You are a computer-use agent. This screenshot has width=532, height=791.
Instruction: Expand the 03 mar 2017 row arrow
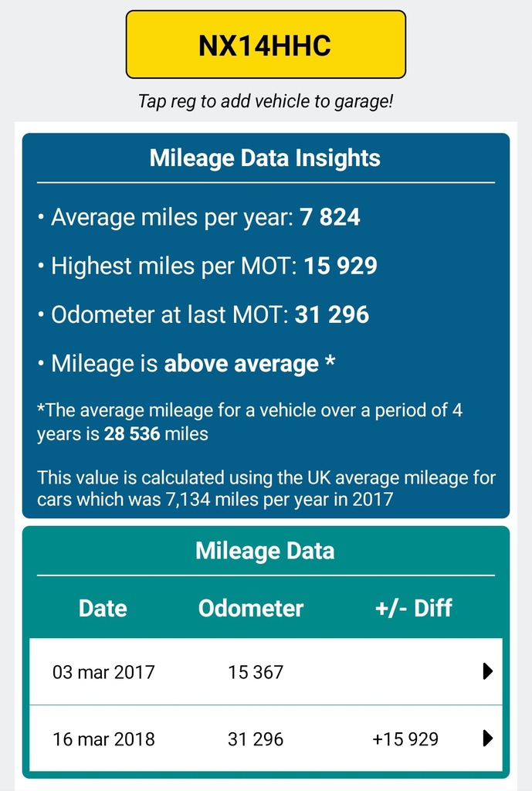487,672
